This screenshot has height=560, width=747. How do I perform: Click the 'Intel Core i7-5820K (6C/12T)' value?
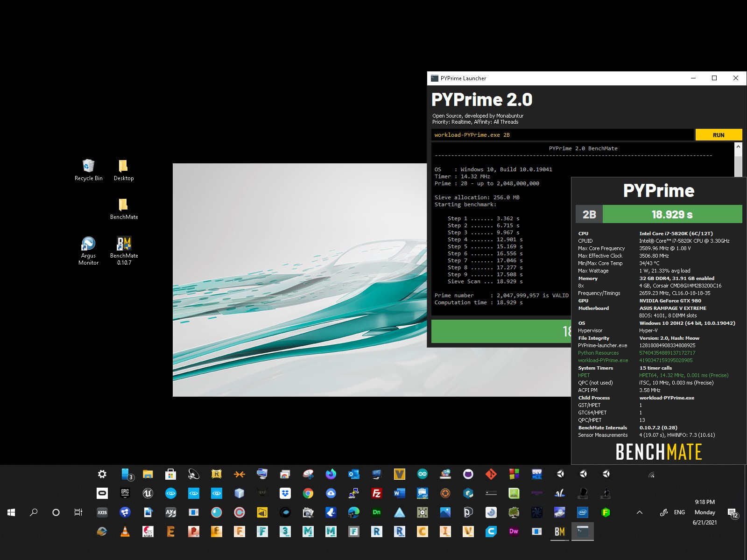click(x=676, y=233)
